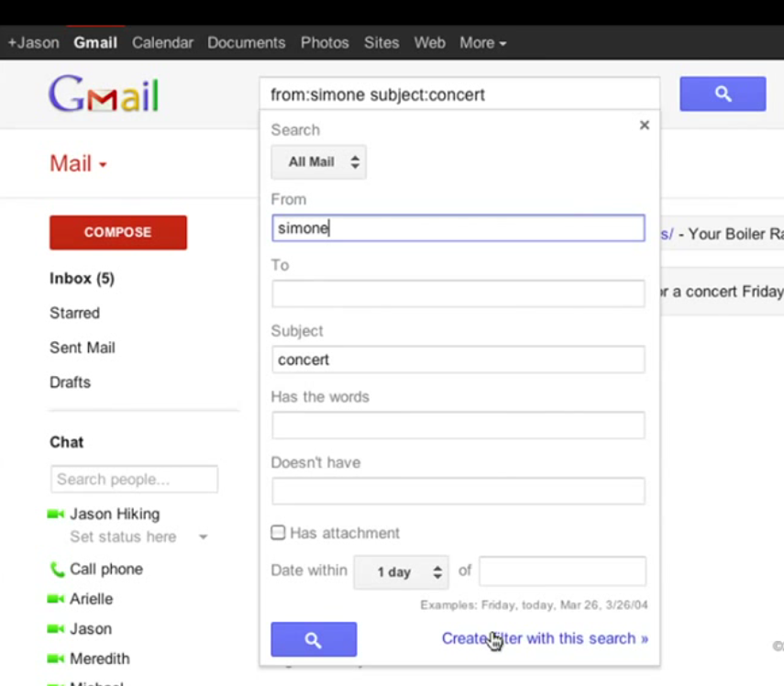784x686 pixels.
Task: Click the empty To field
Action: tap(458, 293)
